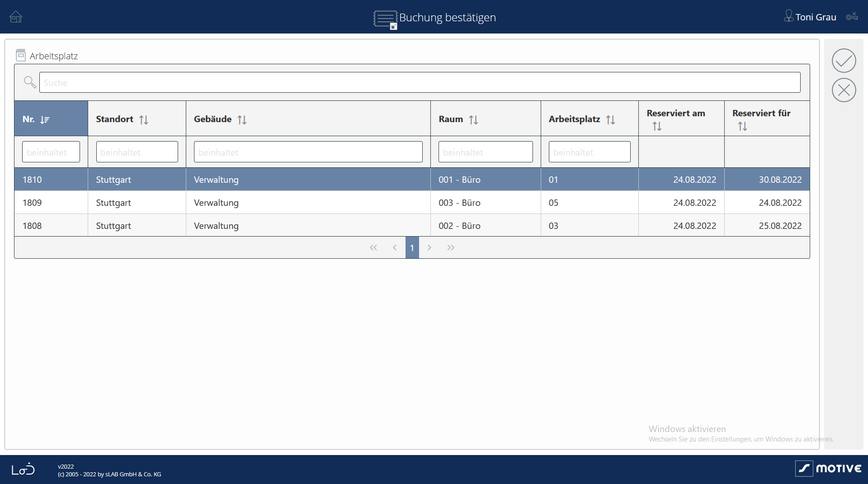Confirm booking with the checkmark button
The width and height of the screenshot is (868, 484).
pos(844,61)
